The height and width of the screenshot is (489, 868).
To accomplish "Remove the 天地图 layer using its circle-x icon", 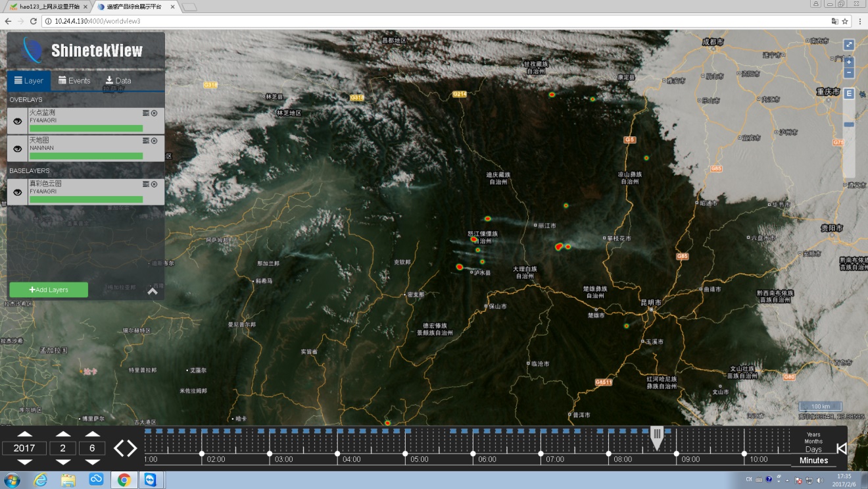I will (155, 141).
